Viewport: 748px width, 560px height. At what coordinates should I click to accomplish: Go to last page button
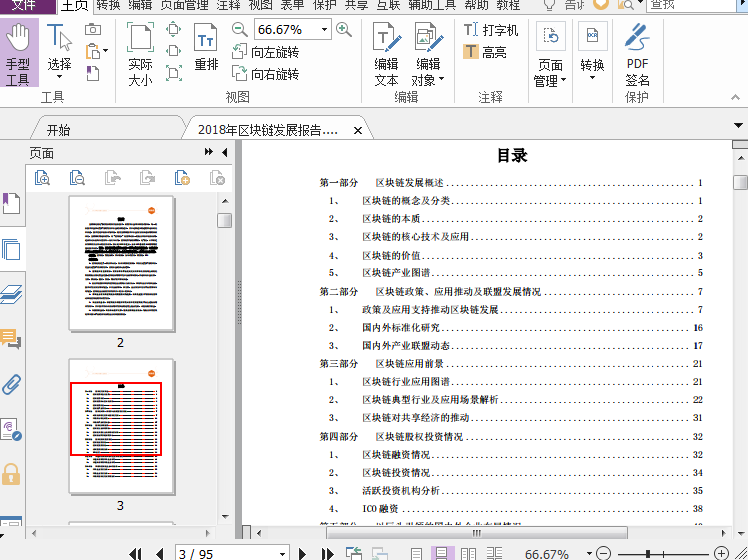(x=327, y=554)
